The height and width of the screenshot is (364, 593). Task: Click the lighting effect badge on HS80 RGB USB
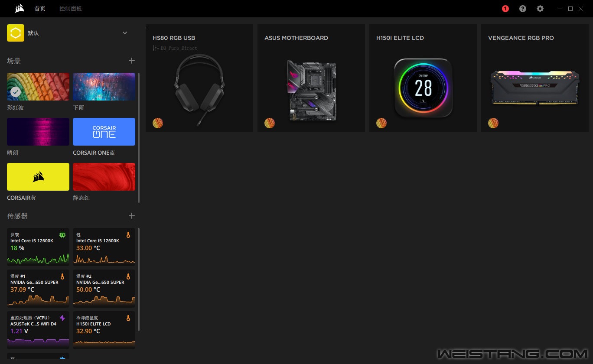tap(158, 123)
